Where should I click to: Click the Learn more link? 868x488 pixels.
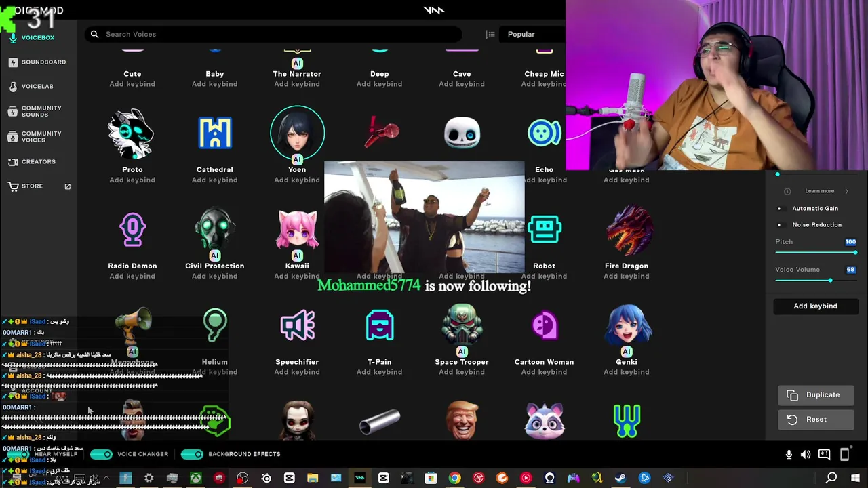tap(819, 191)
